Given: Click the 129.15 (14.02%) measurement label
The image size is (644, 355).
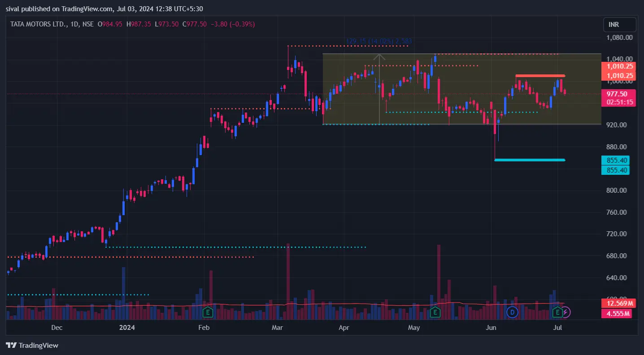Looking at the screenshot, I should 379,41.
